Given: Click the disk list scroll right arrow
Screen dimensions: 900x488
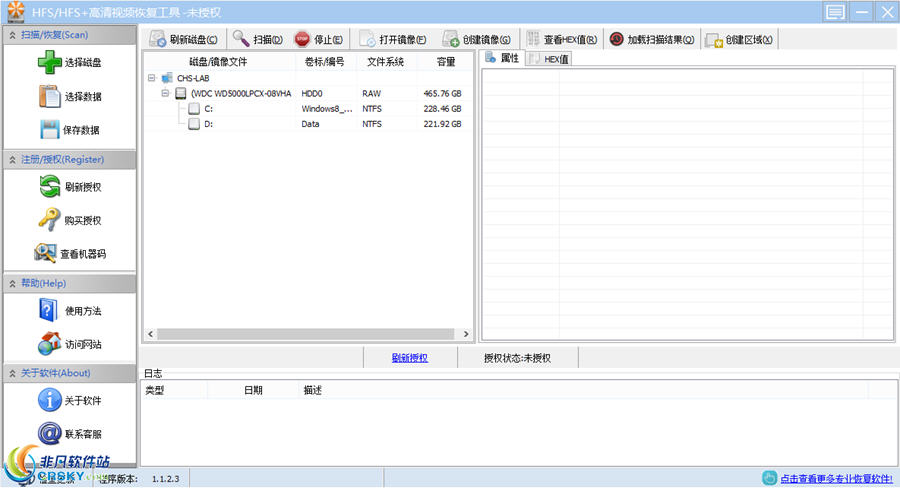Looking at the screenshot, I should pos(465,334).
